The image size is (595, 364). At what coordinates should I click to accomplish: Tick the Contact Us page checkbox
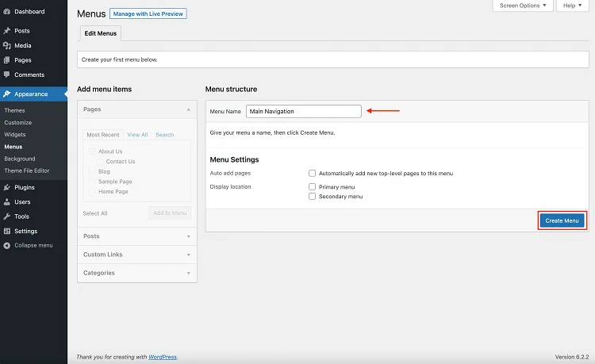(99, 161)
